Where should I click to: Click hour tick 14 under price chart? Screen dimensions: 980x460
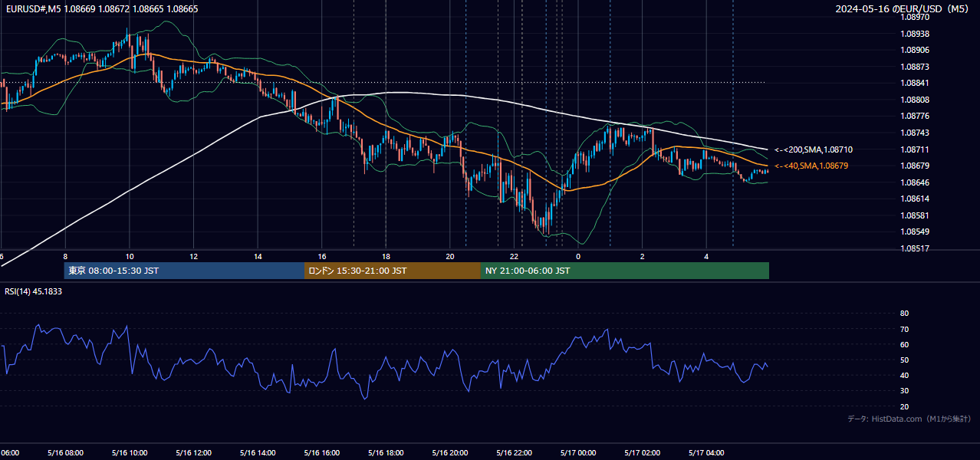(x=258, y=256)
